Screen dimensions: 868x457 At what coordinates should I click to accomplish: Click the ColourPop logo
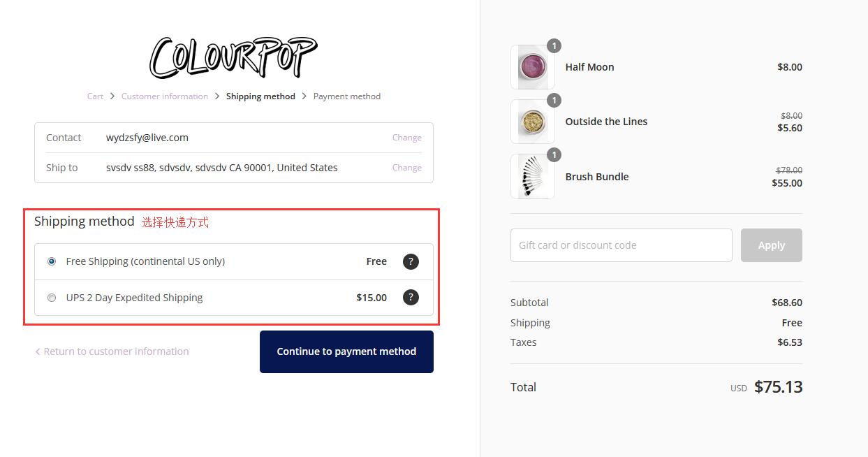coord(233,57)
